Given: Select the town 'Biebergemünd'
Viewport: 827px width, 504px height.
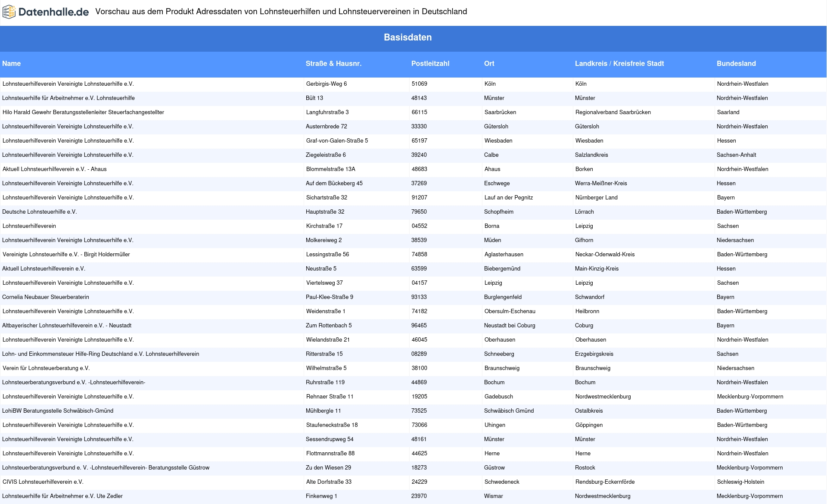Looking at the screenshot, I should tap(502, 268).
